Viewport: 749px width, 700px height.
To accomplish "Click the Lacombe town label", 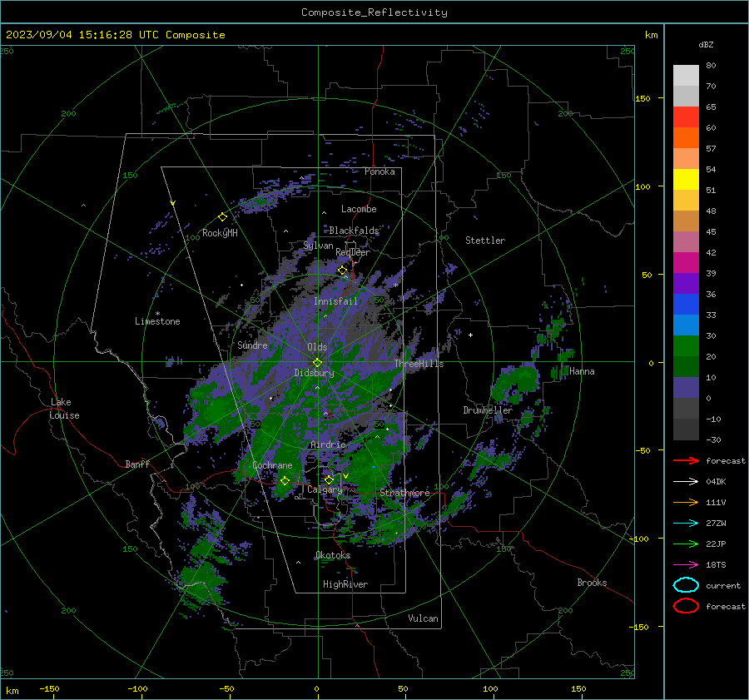I will pyautogui.click(x=359, y=209).
